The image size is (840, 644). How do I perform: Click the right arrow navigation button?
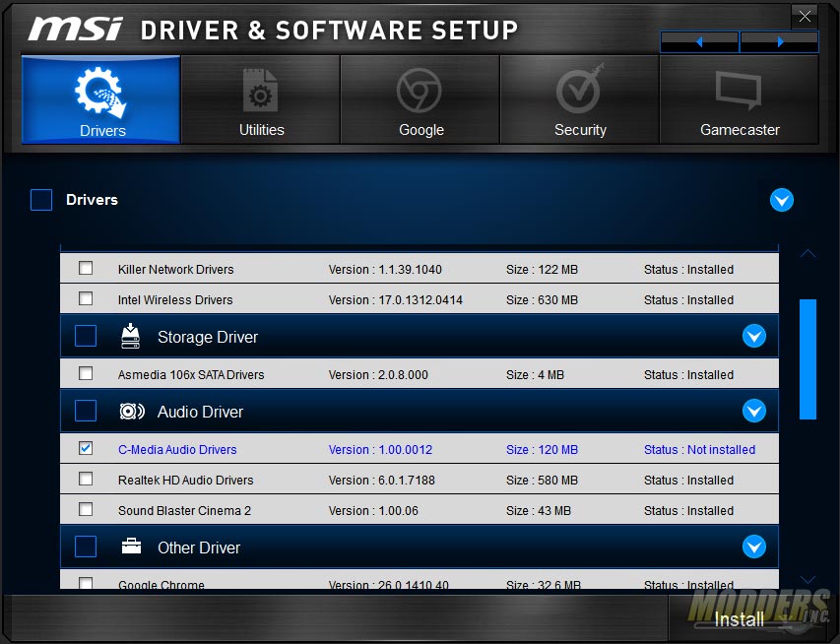point(780,41)
